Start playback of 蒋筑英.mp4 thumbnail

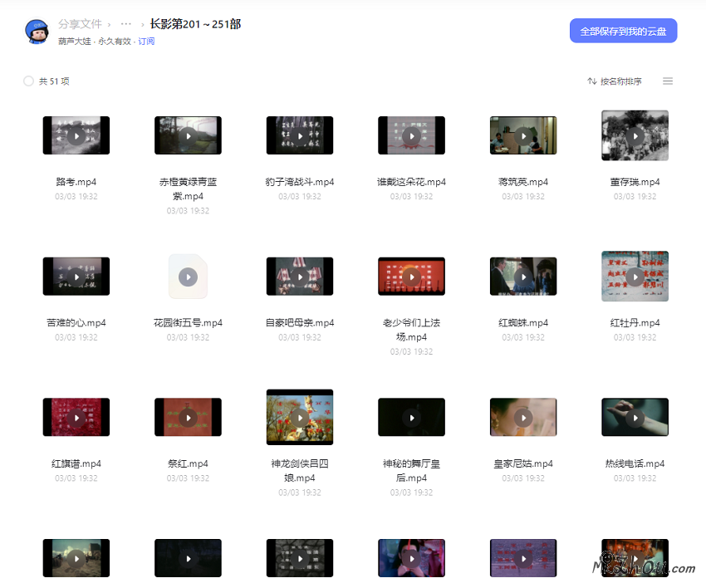tap(523, 135)
